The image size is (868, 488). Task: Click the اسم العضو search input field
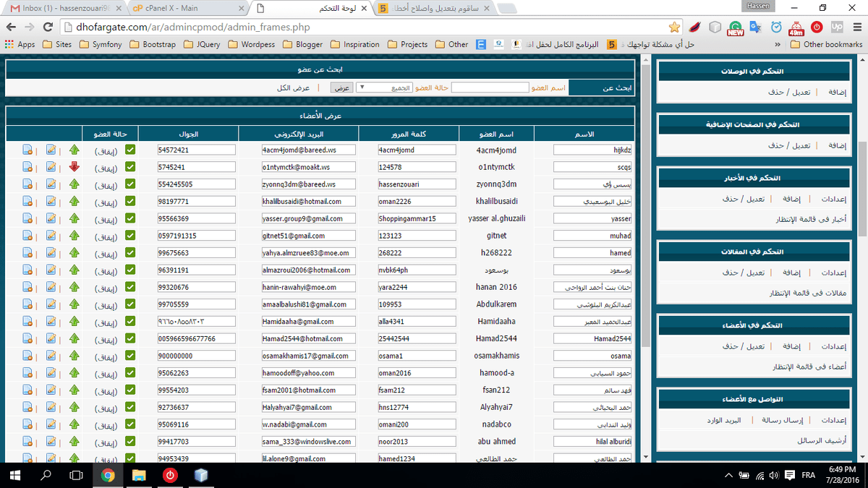click(490, 87)
